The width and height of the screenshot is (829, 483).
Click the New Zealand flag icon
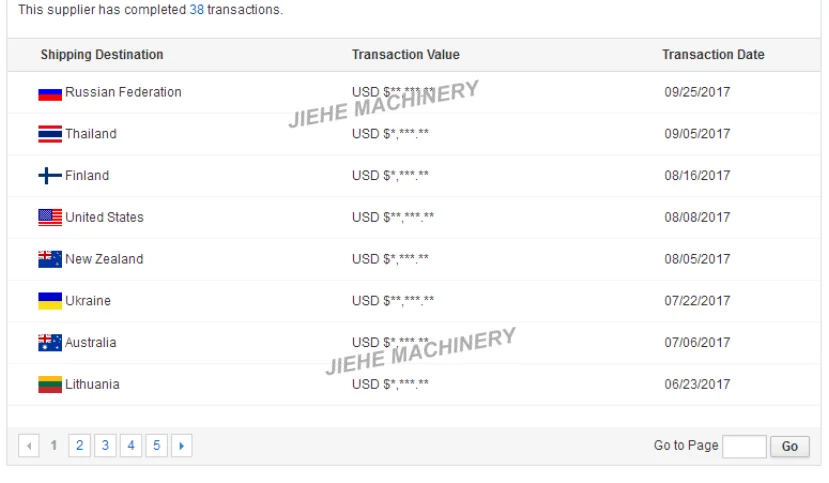coord(50,260)
